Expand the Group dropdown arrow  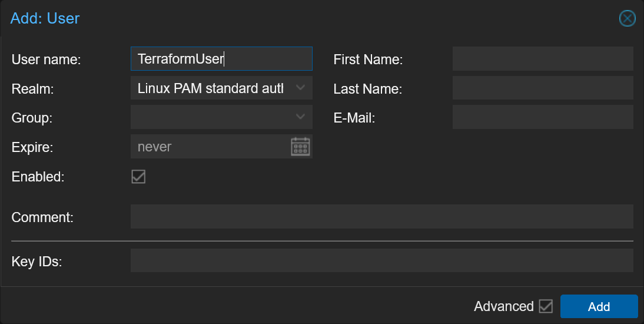point(300,117)
